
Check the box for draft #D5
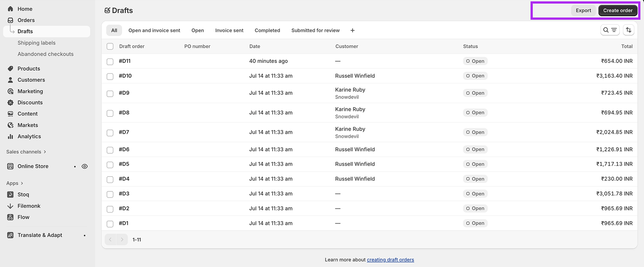point(110,164)
